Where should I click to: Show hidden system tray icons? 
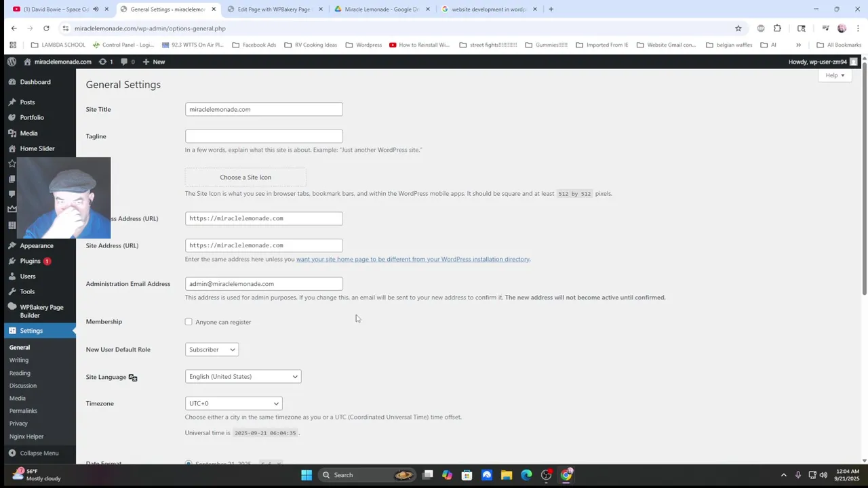[783, 475]
